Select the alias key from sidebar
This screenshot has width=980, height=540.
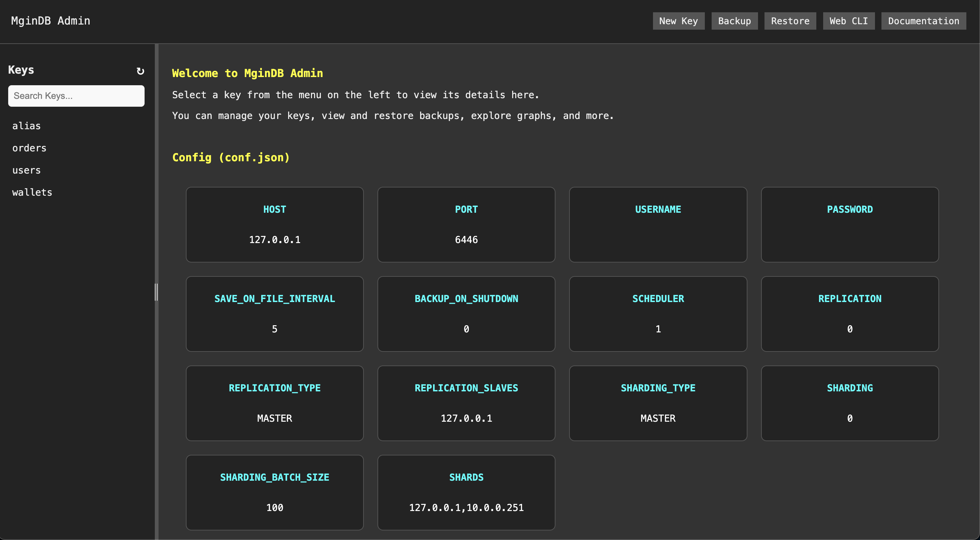click(27, 125)
